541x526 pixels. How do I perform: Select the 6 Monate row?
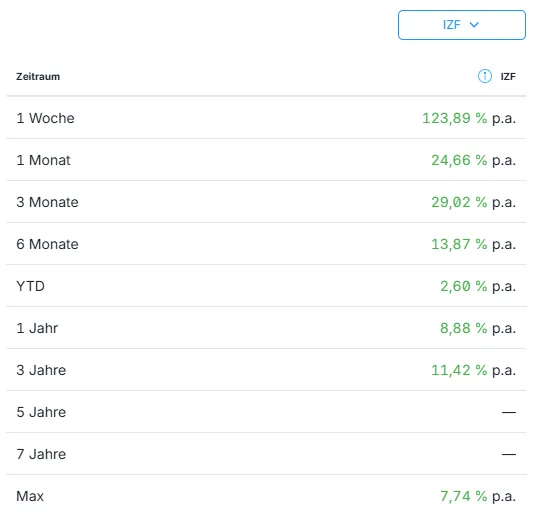266,244
